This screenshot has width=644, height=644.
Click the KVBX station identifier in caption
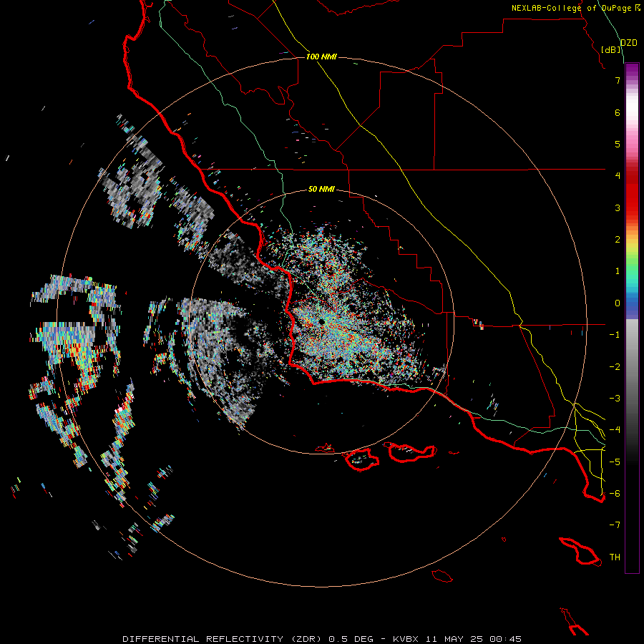point(406,639)
